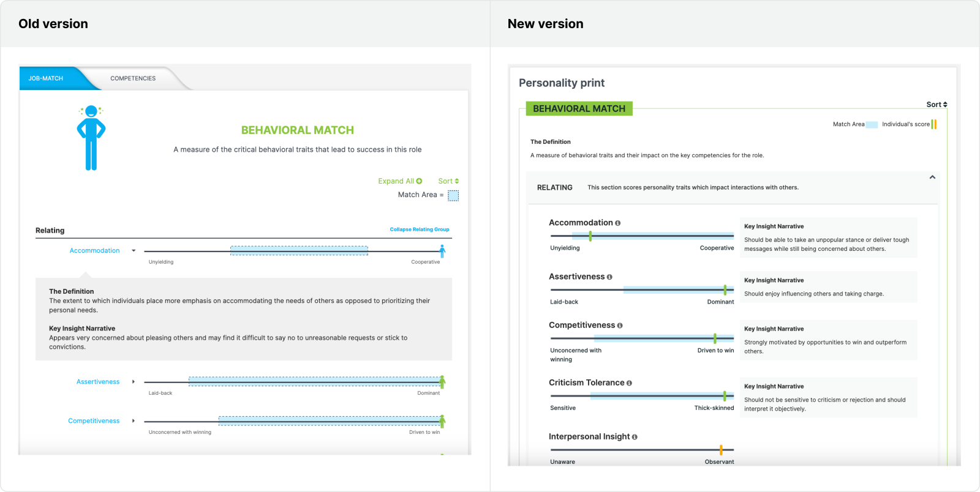Click the BEHAVIORAL MATCH green header label
This screenshot has height=492, width=980.
pyautogui.click(x=579, y=109)
